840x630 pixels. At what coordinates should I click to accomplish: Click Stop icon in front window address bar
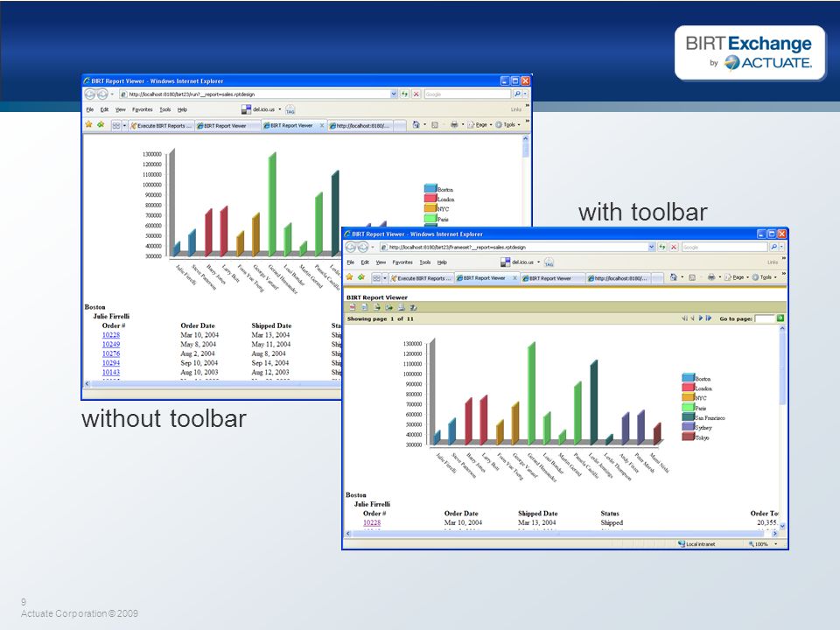[674, 247]
